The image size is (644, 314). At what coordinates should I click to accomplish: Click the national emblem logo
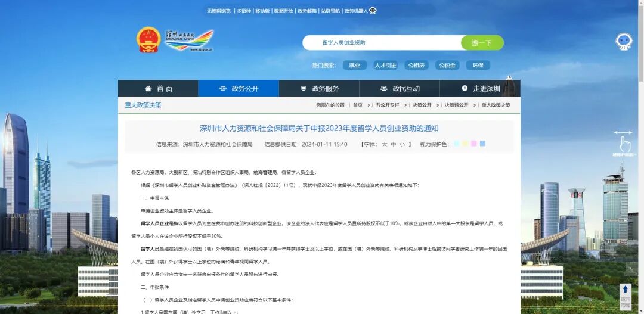(x=148, y=40)
